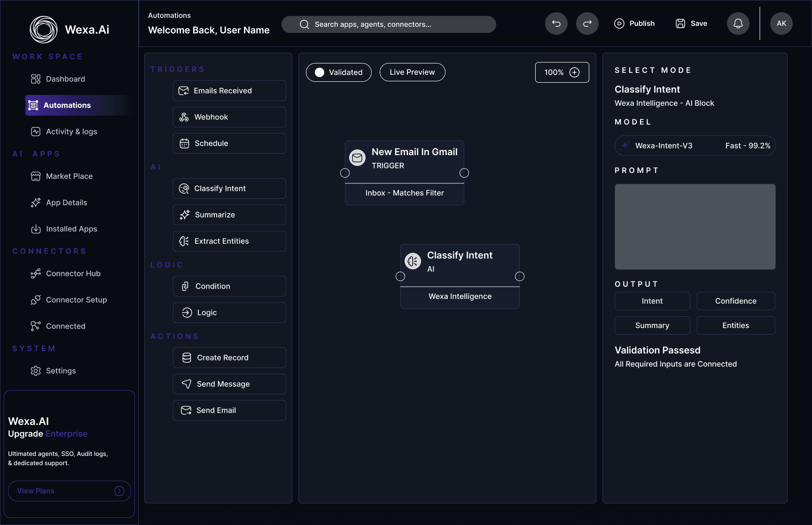Viewport: 812px width, 525px height.
Task: Select the Entities output
Action: (736, 326)
